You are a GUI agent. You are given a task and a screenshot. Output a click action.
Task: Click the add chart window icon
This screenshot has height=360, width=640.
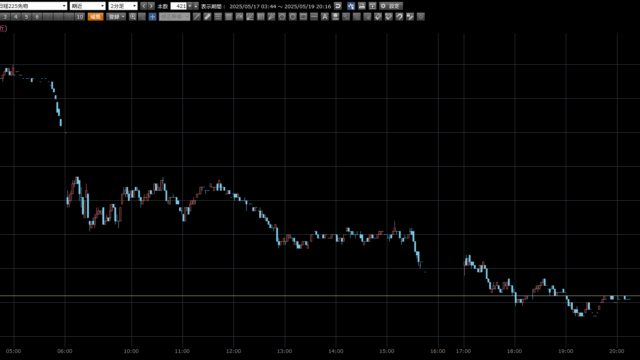pos(372,6)
